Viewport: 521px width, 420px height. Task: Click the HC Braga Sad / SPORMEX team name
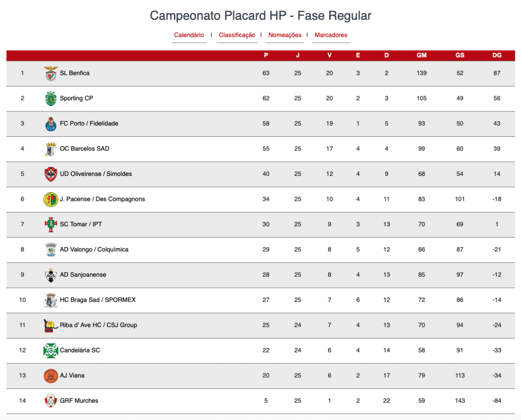pyautogui.click(x=98, y=300)
